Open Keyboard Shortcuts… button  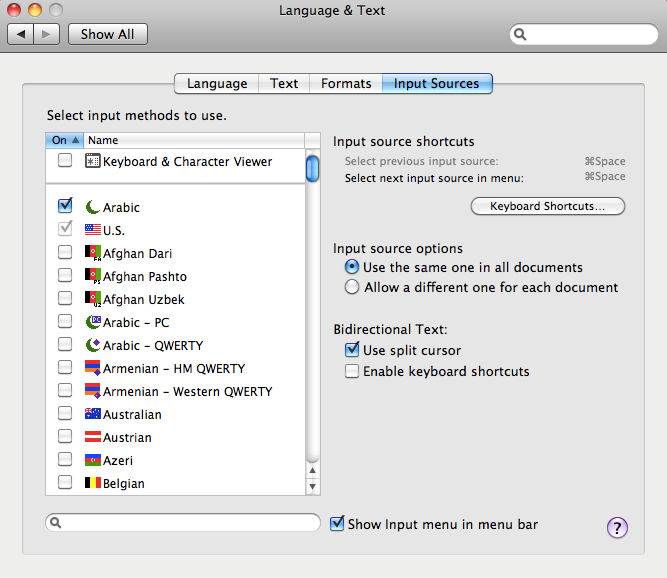(547, 206)
